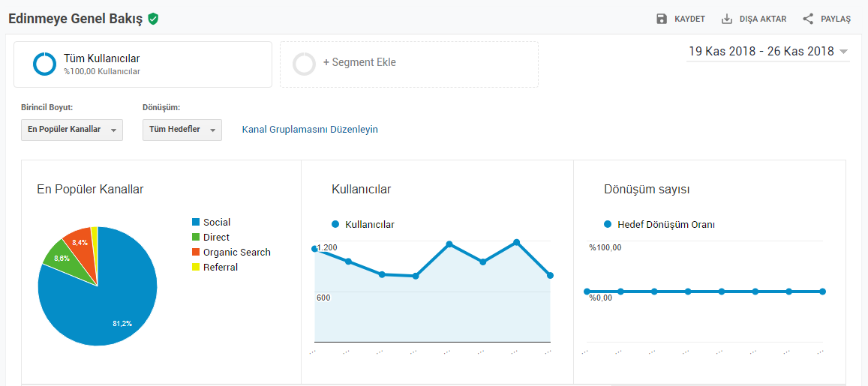Viewport: 868px width, 386px height.
Task: Click the Dışa Aktar download icon
Action: point(727,19)
